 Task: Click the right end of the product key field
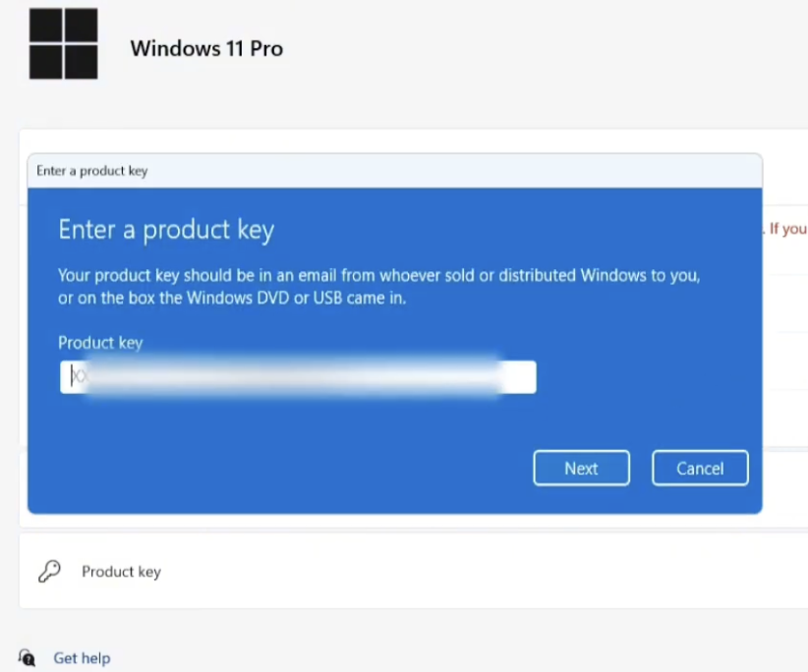(523, 377)
